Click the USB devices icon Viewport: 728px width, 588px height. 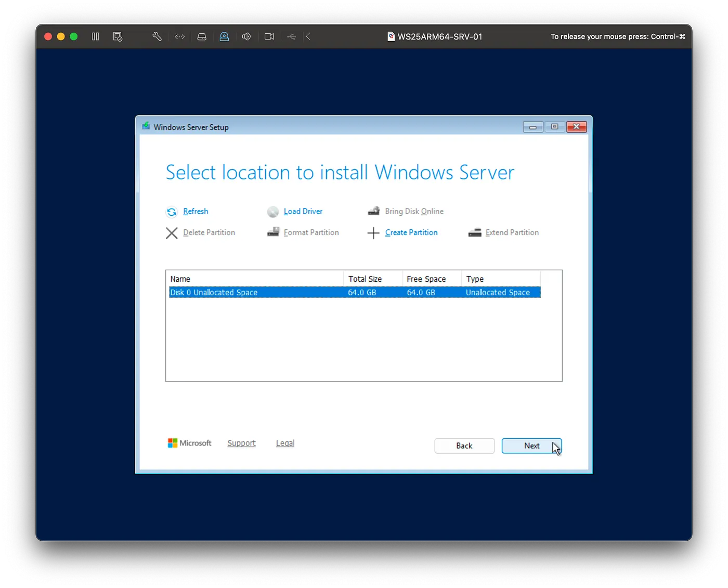[x=291, y=36]
